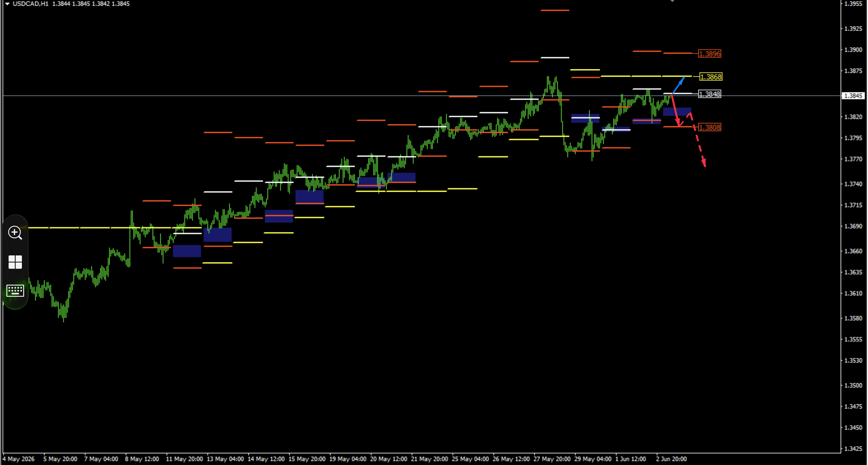Image resolution: width=868 pixels, height=465 pixels.
Task: Click the 27 May 20:00 time label
Action: click(552, 459)
